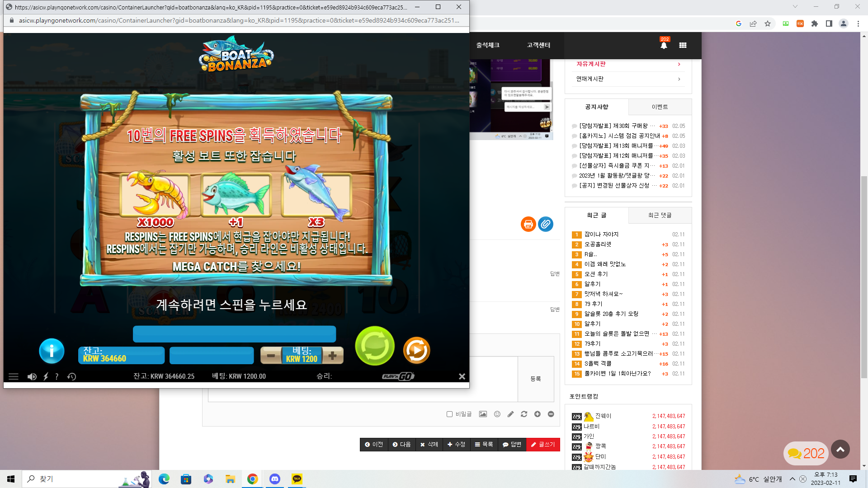868x488 pixels.
Task: Close the game bottom bar with X
Action: point(462,376)
